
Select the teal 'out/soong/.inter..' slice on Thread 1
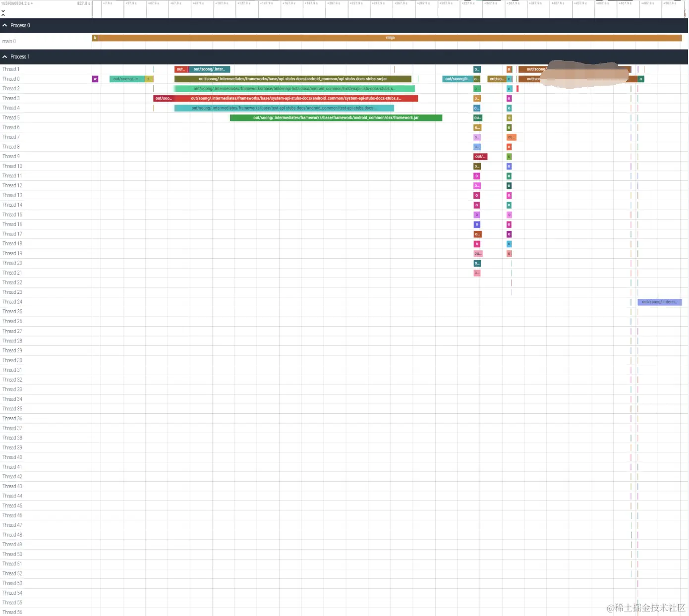pos(209,69)
